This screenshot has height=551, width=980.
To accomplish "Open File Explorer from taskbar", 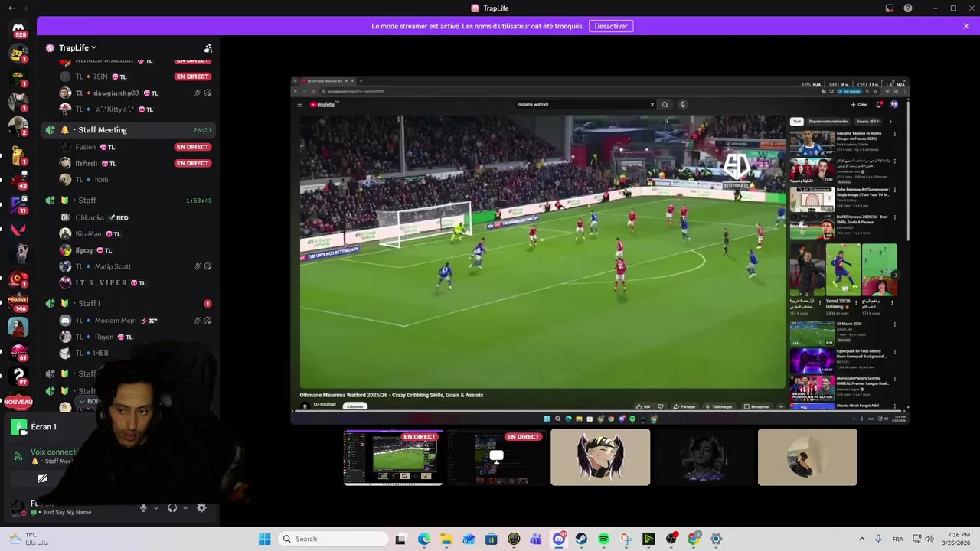I will coord(446,539).
